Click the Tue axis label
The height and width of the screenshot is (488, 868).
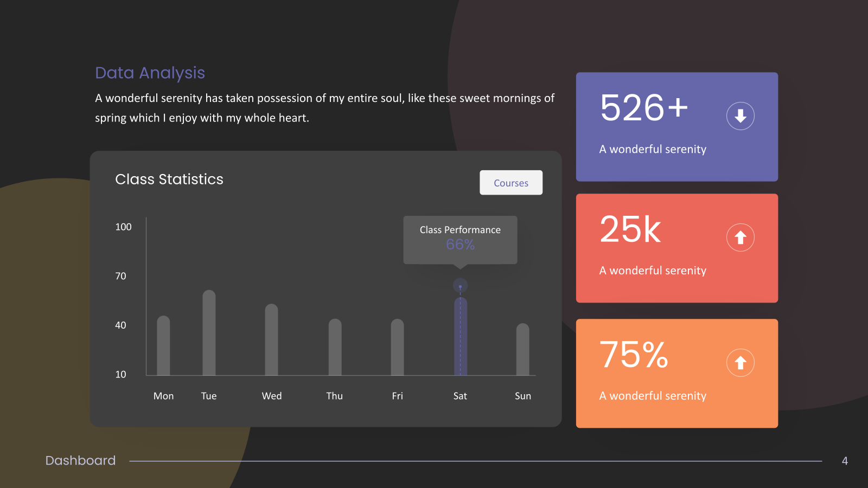click(x=209, y=396)
